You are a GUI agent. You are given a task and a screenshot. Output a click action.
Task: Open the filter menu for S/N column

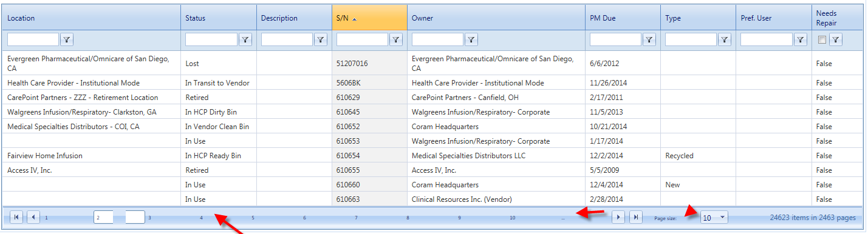(396, 39)
